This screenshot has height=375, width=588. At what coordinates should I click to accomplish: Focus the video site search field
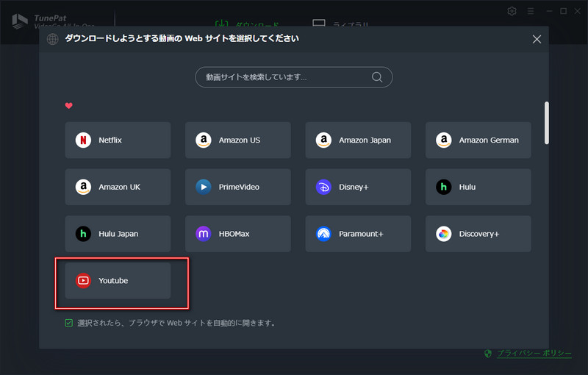[x=293, y=77]
